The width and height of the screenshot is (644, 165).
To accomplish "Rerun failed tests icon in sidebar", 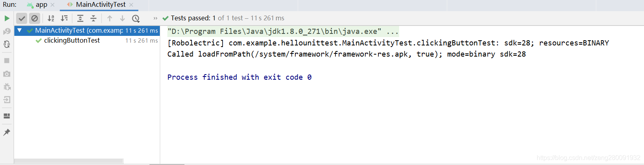I will click(7, 31).
